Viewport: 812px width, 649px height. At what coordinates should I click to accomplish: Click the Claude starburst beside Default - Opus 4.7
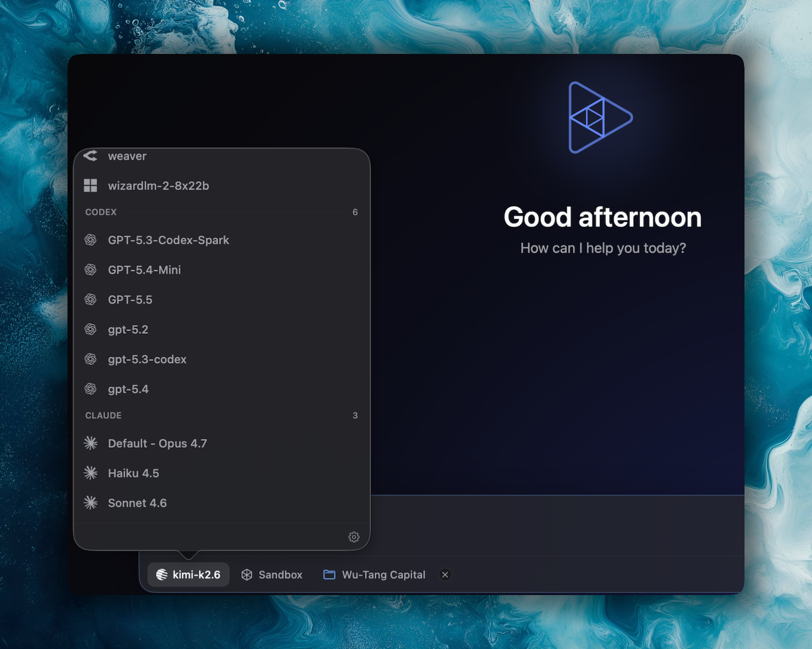[x=90, y=443]
